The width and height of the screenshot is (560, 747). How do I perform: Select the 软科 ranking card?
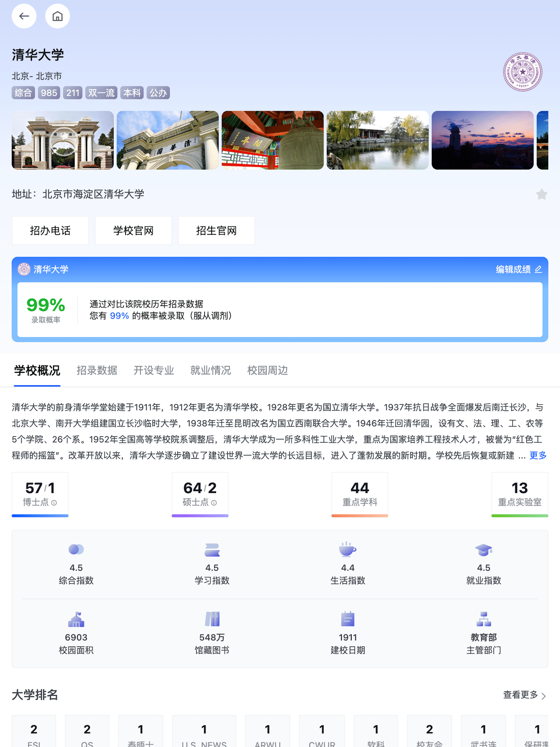click(x=376, y=731)
